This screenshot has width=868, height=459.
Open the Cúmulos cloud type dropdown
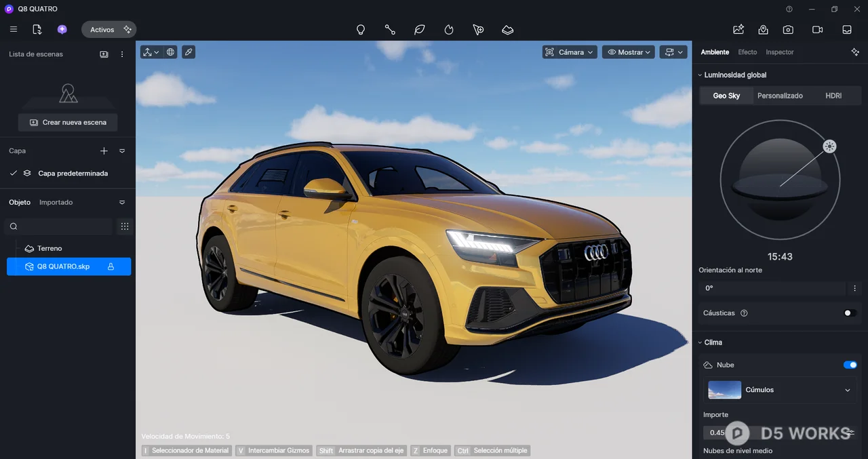click(x=780, y=390)
